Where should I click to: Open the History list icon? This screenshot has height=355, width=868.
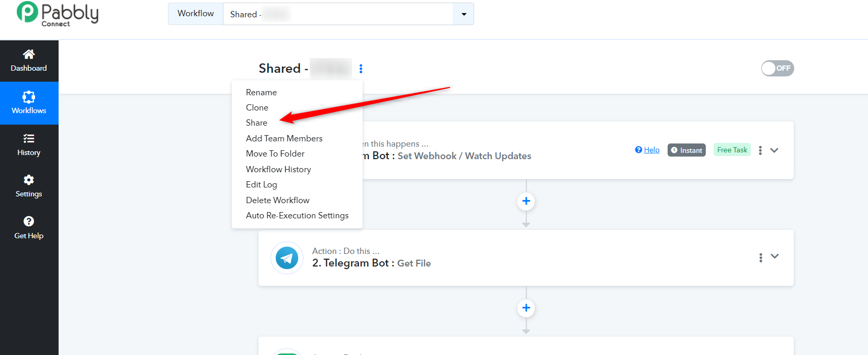29,138
